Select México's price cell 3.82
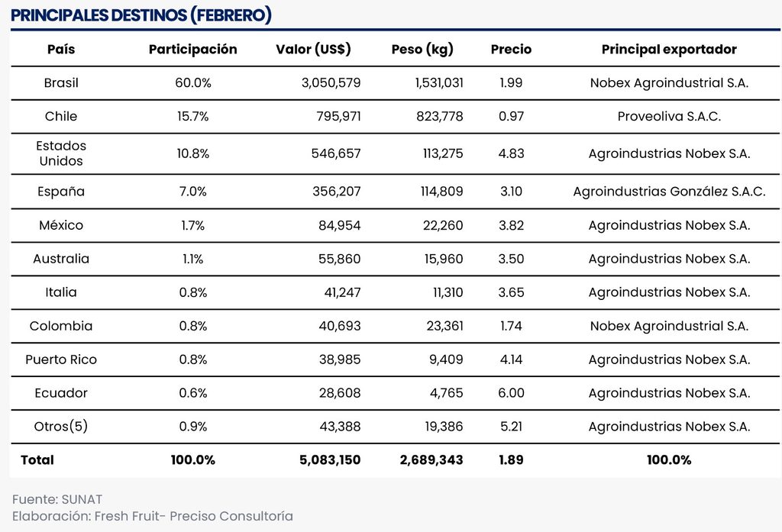This screenshot has height=532, width=782. click(x=511, y=225)
